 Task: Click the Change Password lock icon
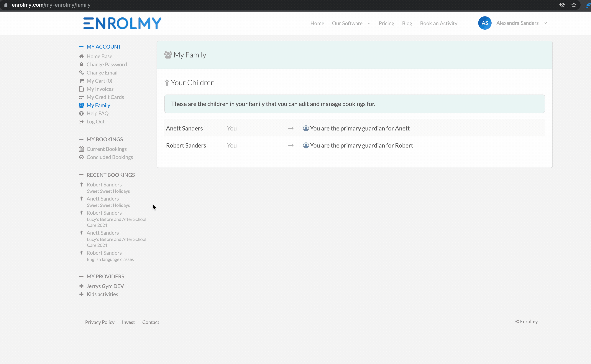(81, 64)
